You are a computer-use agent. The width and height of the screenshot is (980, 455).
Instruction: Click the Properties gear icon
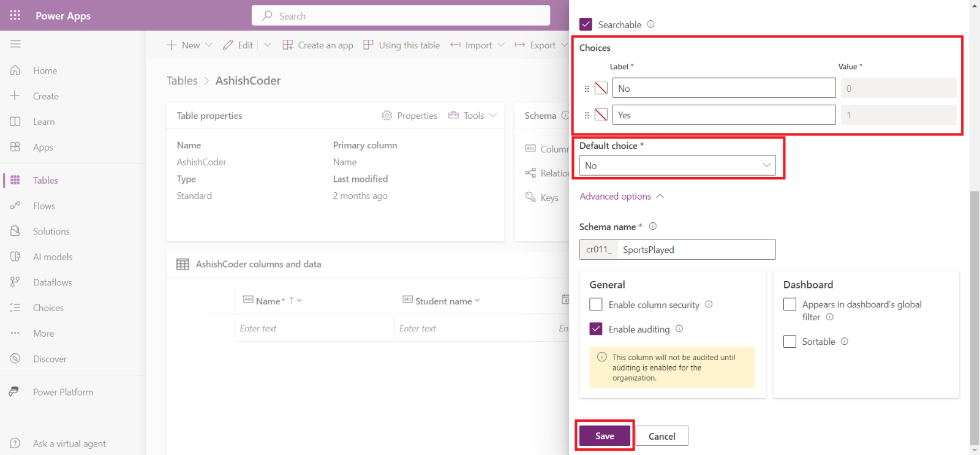tap(386, 115)
